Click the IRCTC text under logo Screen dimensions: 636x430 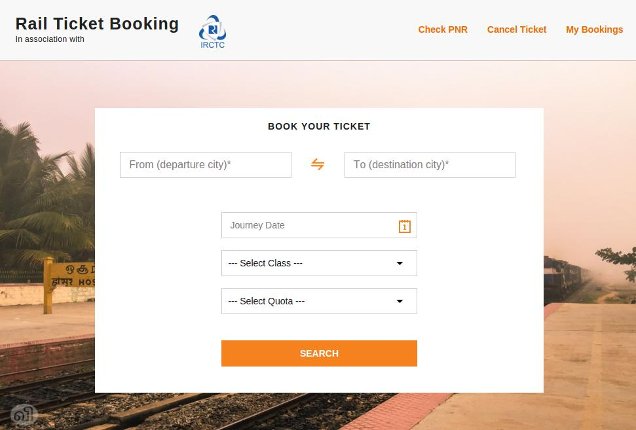[x=212, y=46]
